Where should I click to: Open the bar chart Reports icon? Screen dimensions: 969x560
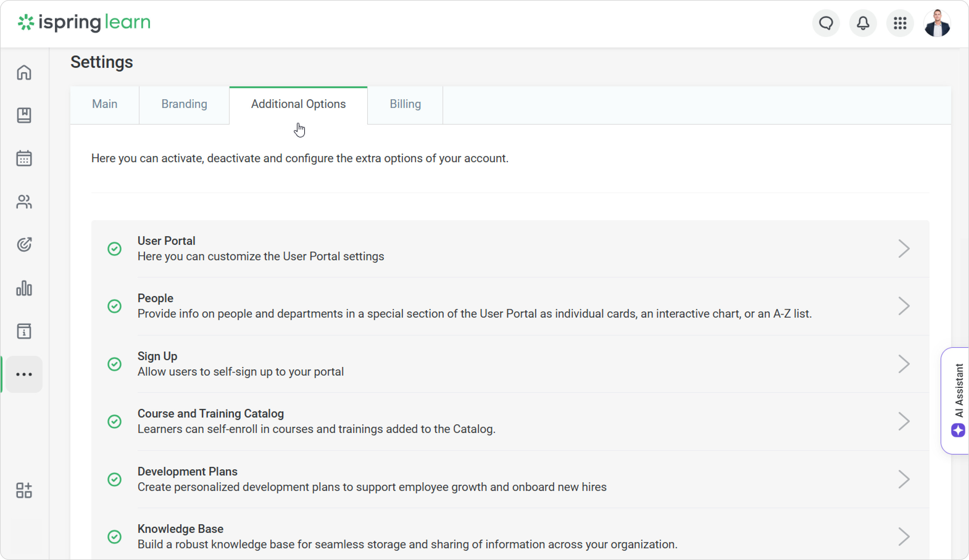(x=24, y=288)
